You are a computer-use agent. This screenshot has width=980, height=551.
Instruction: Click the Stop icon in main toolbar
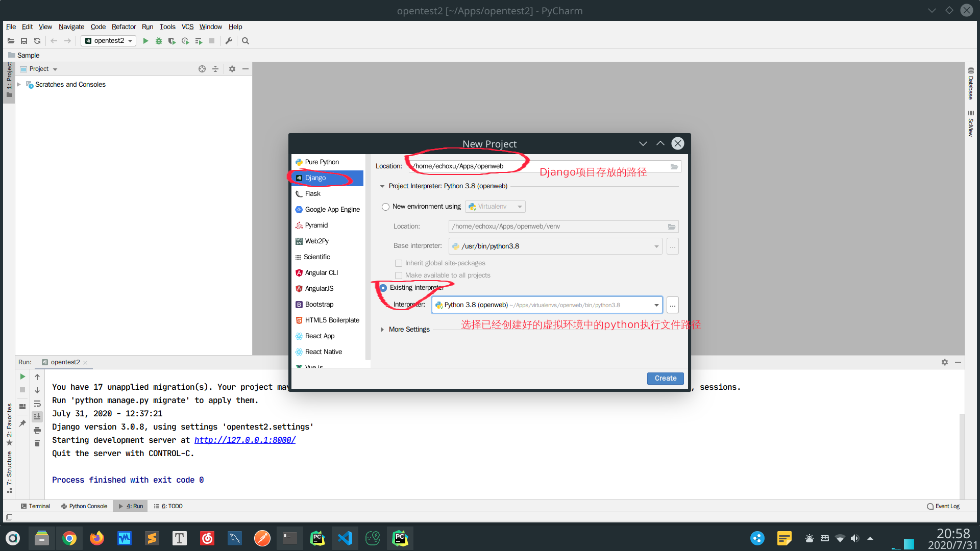(x=212, y=41)
